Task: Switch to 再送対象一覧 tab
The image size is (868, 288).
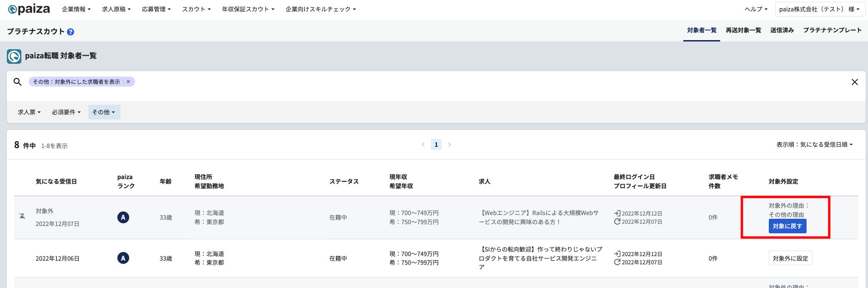Action: [743, 30]
